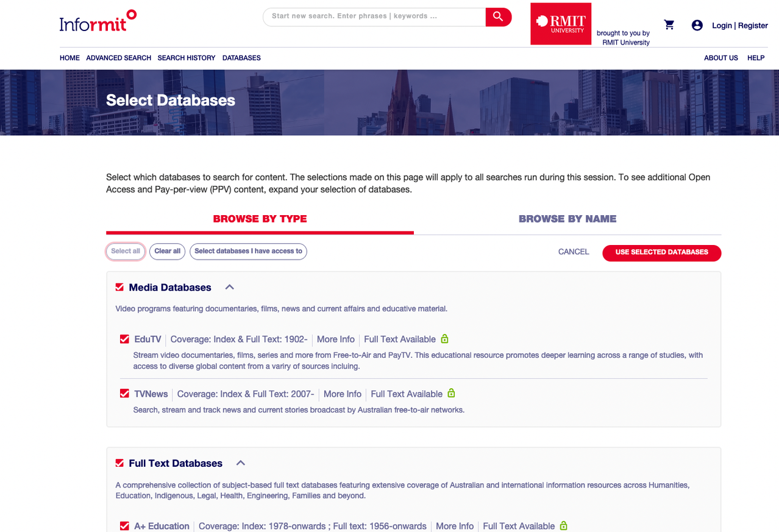Uncheck the EduTV database checkbox
The height and width of the screenshot is (532, 779).
click(125, 339)
